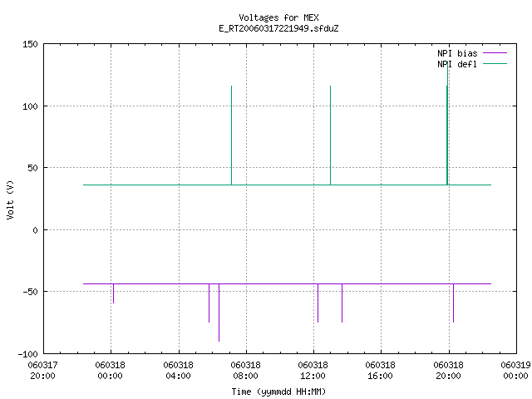Click the x-axis label '060318 04:00'

click(x=178, y=371)
